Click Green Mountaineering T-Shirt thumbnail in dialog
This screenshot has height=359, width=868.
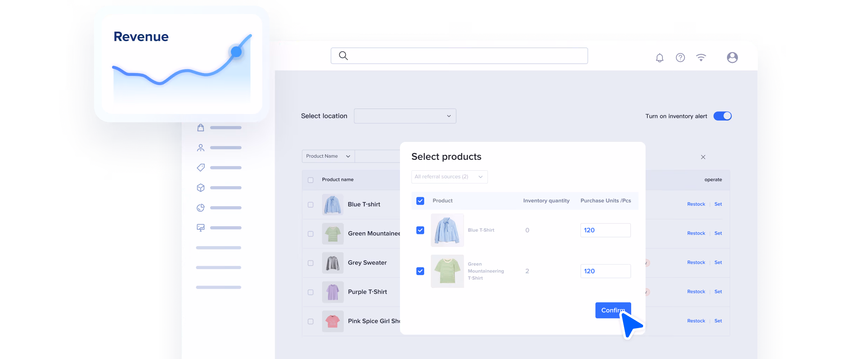tap(447, 271)
